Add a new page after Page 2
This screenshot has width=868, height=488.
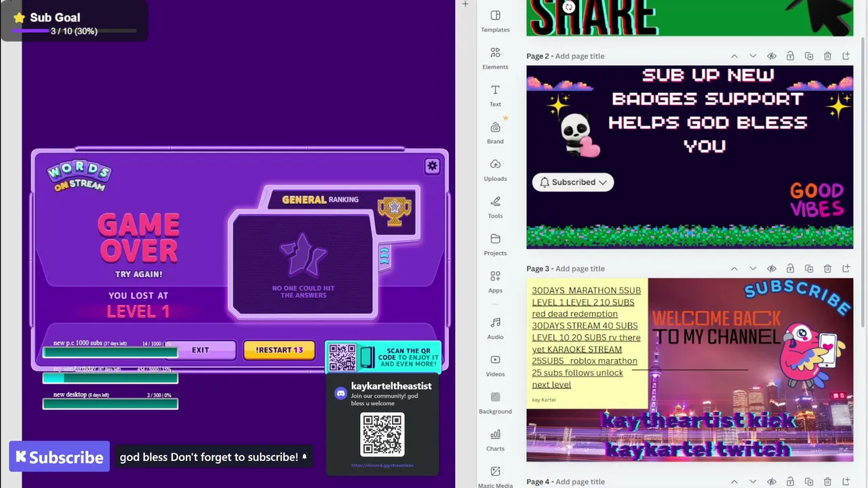846,56
